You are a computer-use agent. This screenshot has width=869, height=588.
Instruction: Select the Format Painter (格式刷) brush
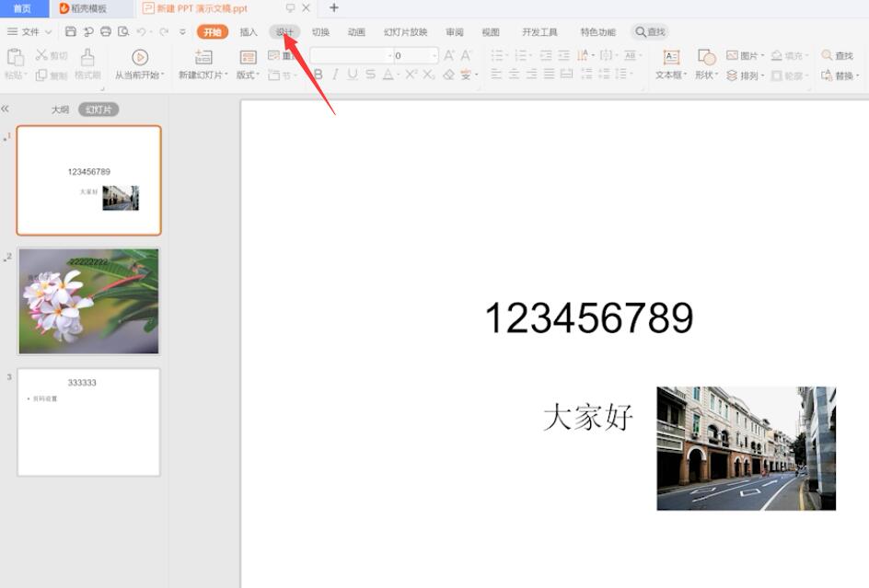[87, 58]
